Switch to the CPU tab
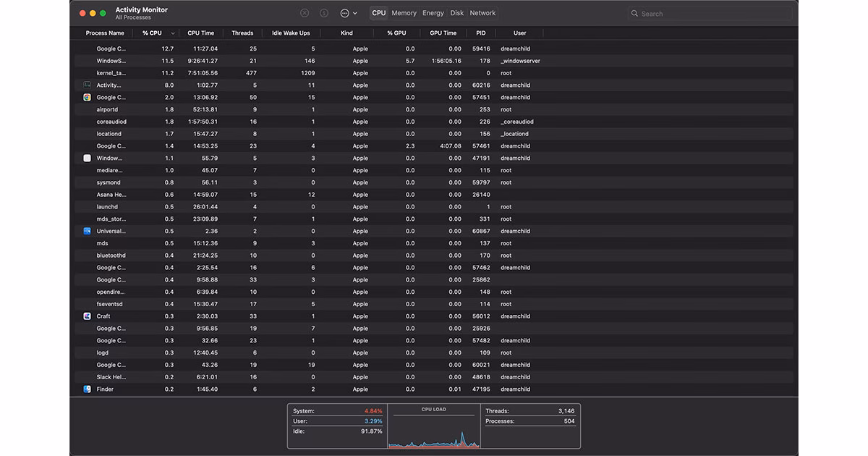The image size is (868, 456). pos(379,13)
